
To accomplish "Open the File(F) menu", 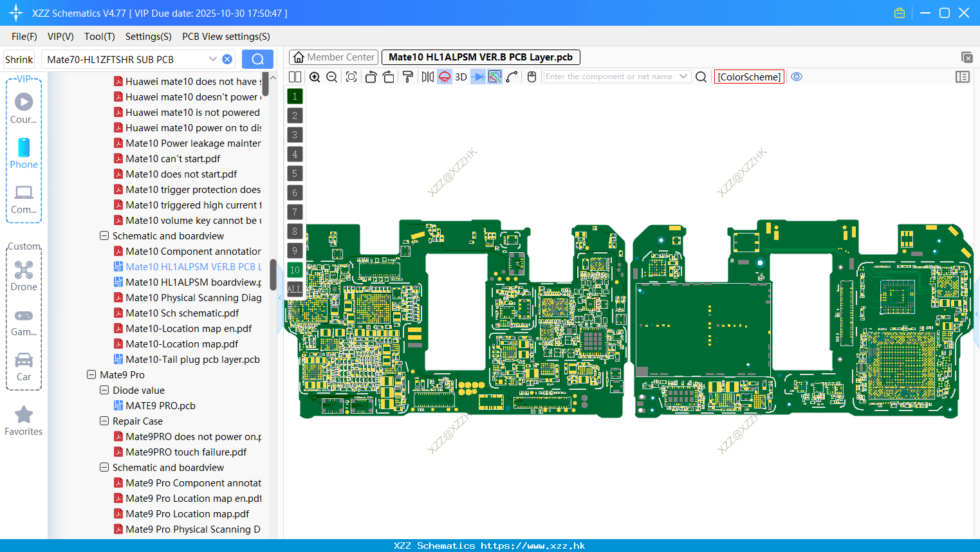I will pos(24,37).
